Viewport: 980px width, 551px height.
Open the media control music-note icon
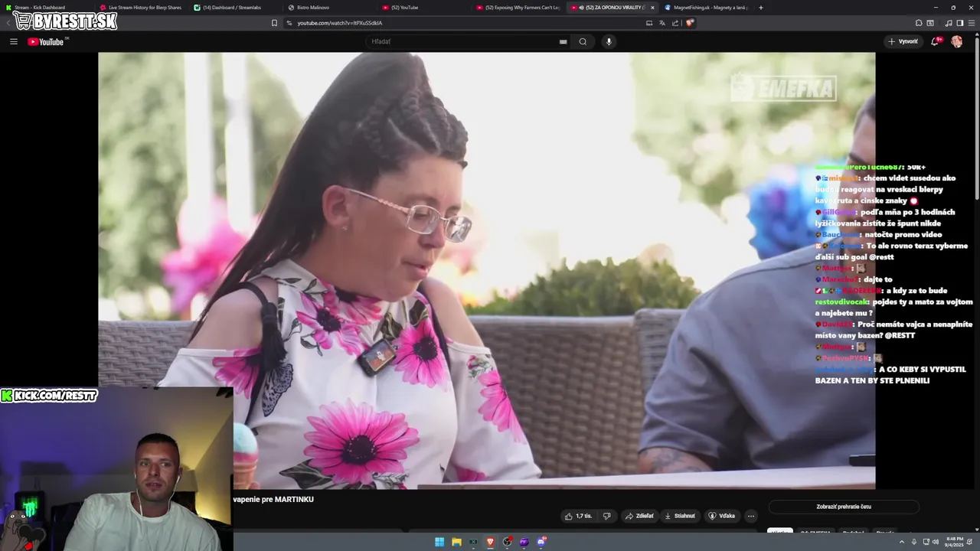[x=949, y=23]
